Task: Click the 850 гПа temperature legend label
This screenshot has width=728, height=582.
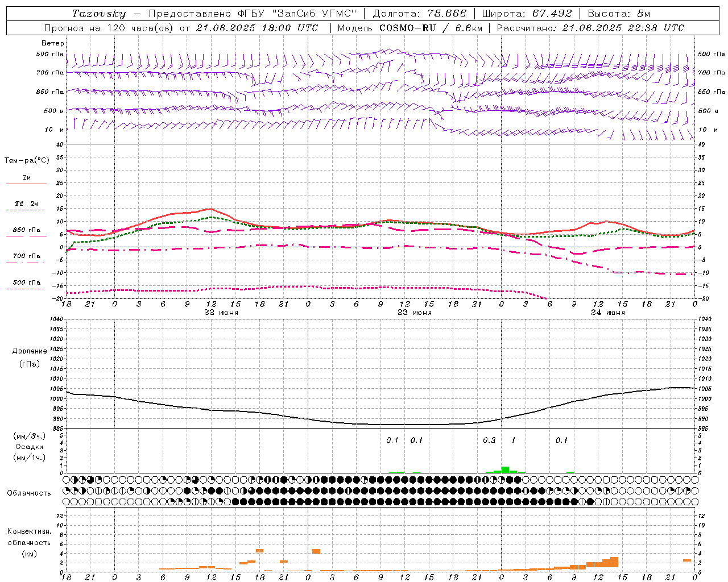Action: coord(27,230)
